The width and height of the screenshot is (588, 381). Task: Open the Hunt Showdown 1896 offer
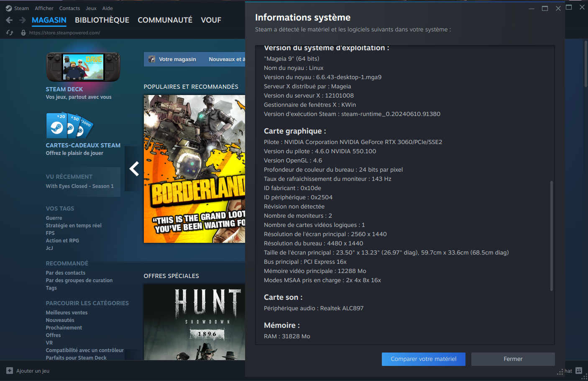tap(194, 322)
